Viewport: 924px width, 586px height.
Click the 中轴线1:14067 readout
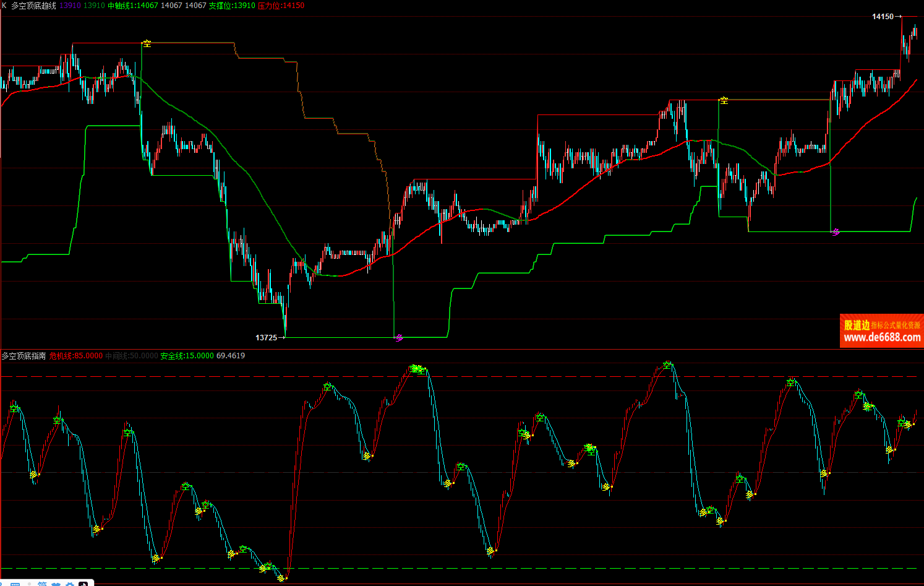pos(133,6)
